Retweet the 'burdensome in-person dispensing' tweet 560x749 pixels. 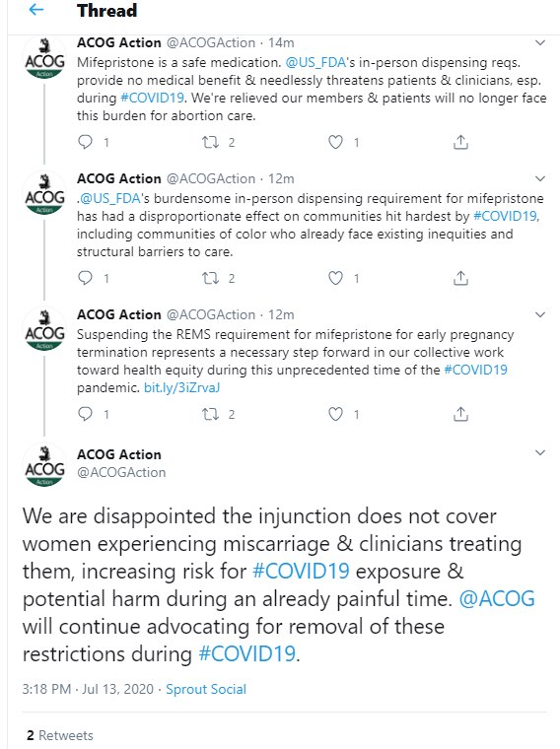click(210, 278)
